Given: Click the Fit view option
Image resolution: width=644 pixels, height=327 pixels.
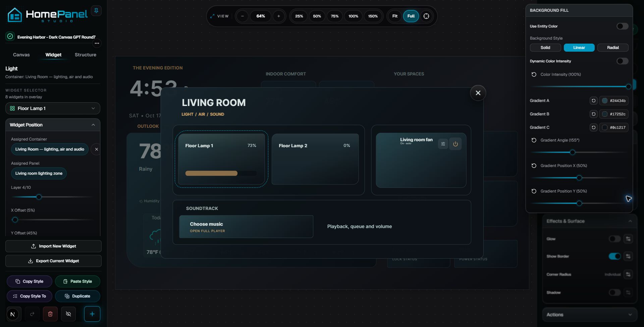Looking at the screenshot, I should pos(395,16).
